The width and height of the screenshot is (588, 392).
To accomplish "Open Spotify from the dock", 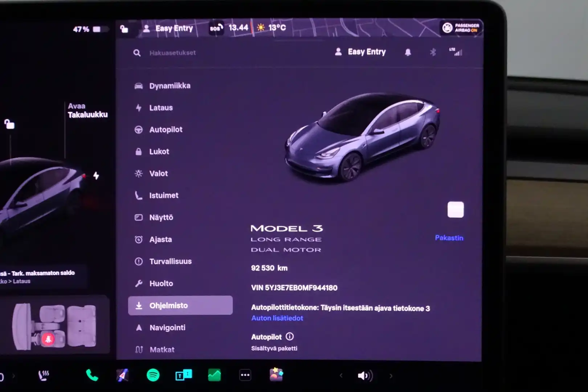I will [153, 375].
